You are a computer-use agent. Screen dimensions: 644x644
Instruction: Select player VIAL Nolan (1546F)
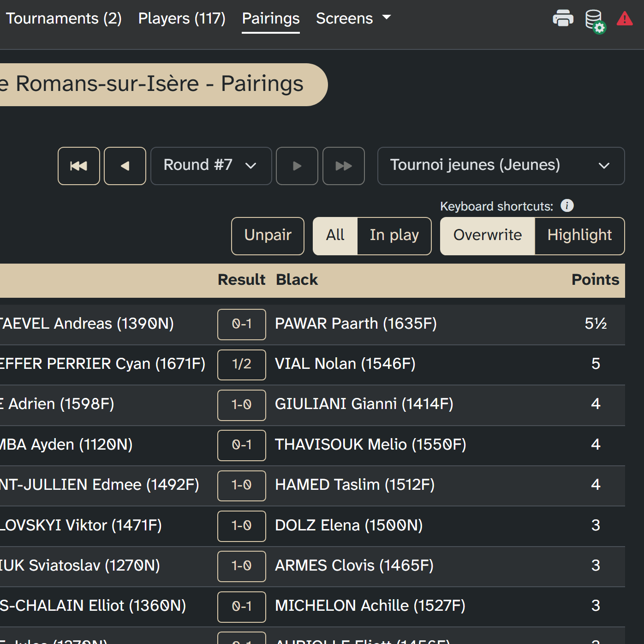coord(345,364)
